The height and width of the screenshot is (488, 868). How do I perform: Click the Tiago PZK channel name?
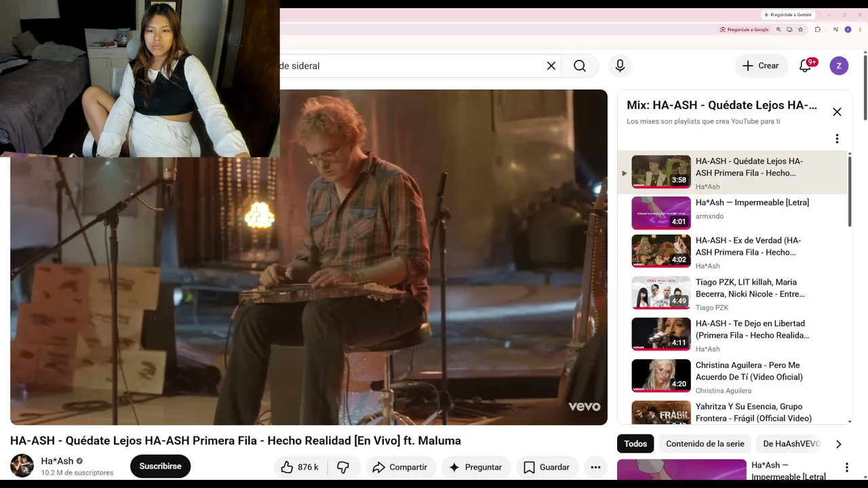712,308
